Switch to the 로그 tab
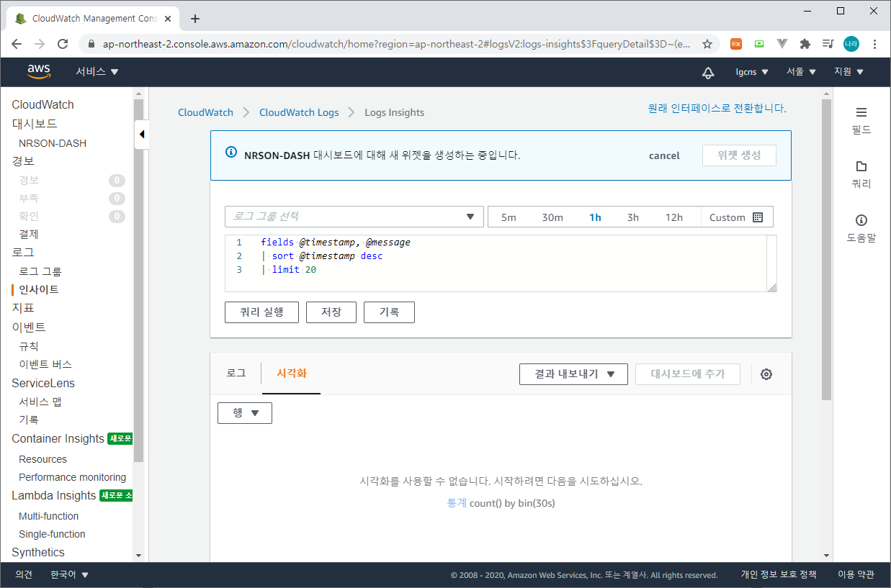This screenshot has height=588, width=891. [236, 374]
